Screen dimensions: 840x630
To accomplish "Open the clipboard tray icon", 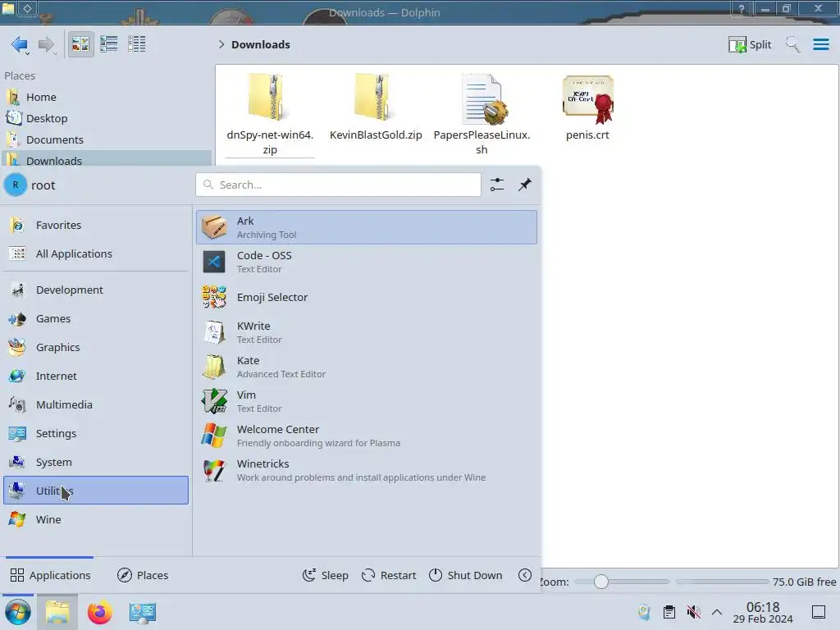I will click(669, 612).
